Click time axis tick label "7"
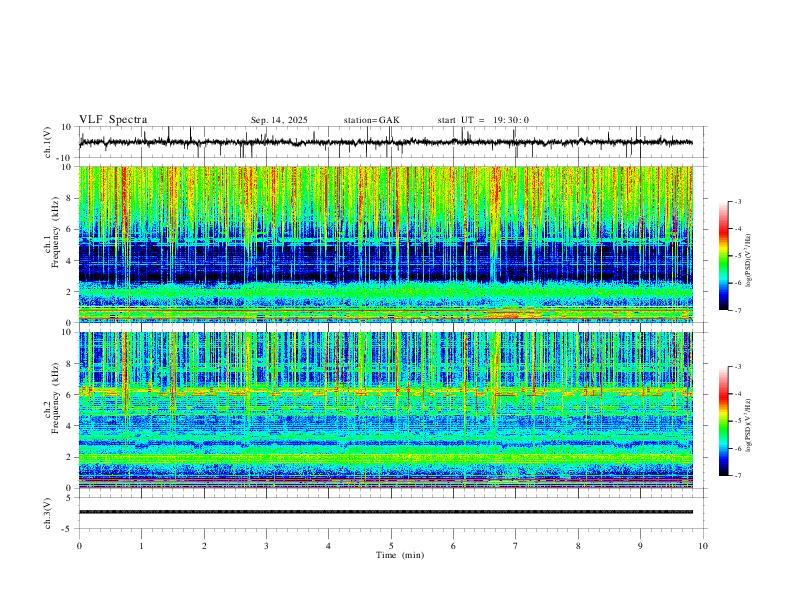 pos(516,546)
